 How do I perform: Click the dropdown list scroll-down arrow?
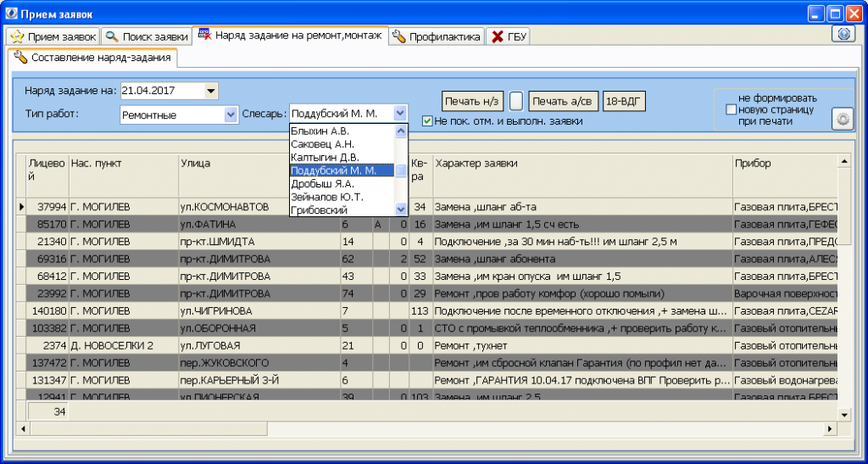(x=401, y=210)
